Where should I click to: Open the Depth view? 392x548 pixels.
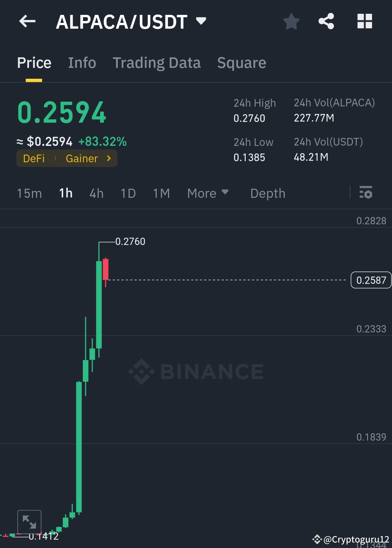point(268,193)
